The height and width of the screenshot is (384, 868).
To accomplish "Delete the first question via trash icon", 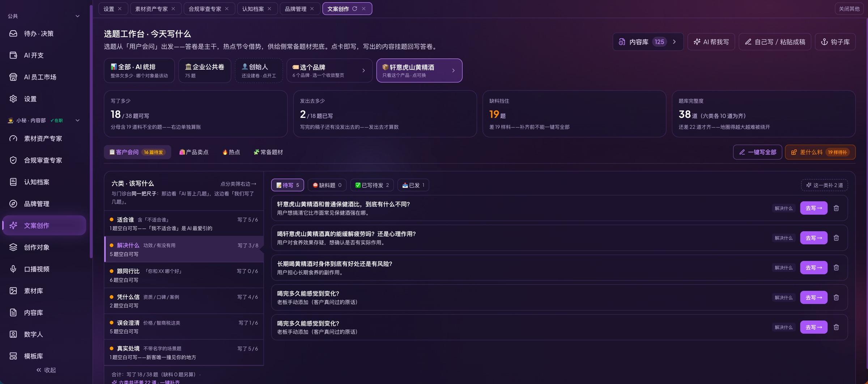I will click(836, 208).
